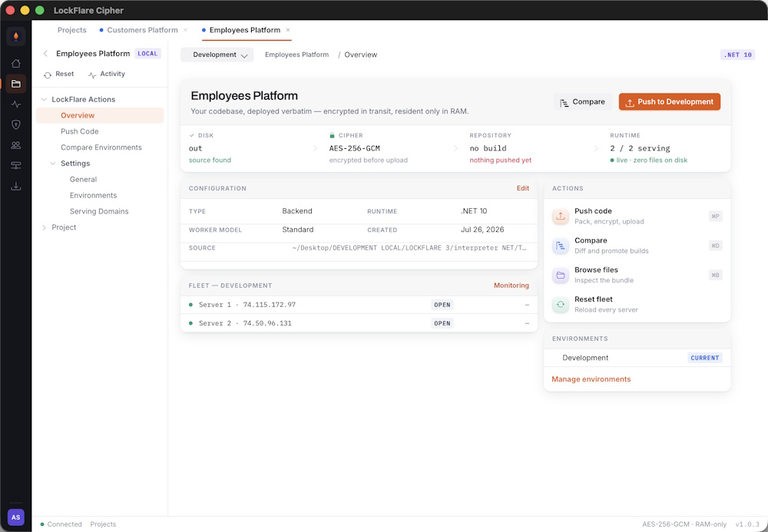Click the no build repository status
Viewport: 768px width, 532px height.
(488, 148)
